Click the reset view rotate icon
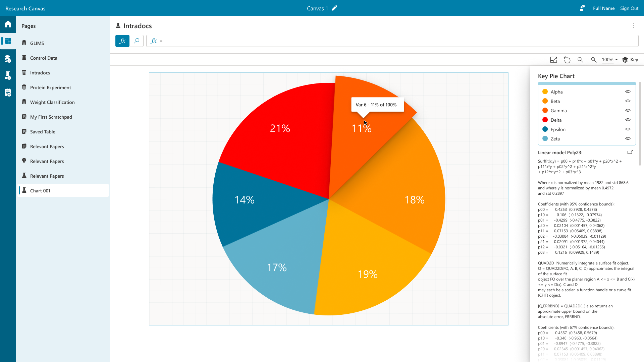 (x=567, y=60)
